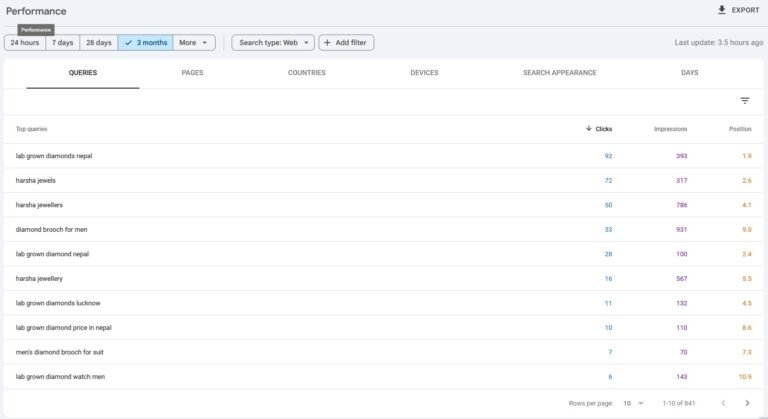The height and width of the screenshot is (419, 768).
Task: Switch to the Countries tab
Action: pyautogui.click(x=307, y=73)
